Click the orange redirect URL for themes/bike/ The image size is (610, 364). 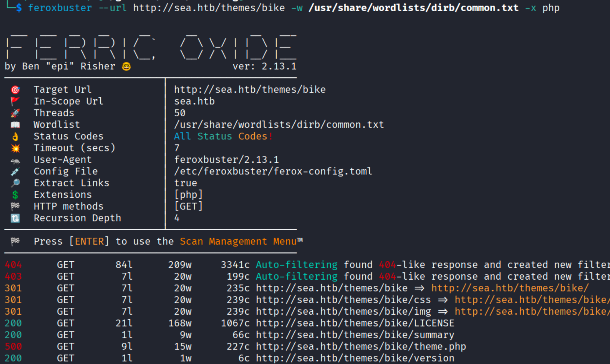pyautogui.click(x=510, y=288)
